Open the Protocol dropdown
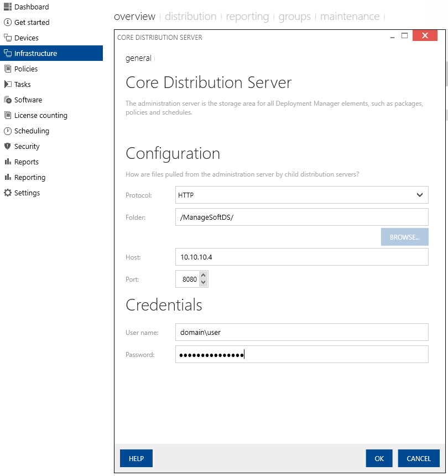448x476 pixels. tap(302, 195)
